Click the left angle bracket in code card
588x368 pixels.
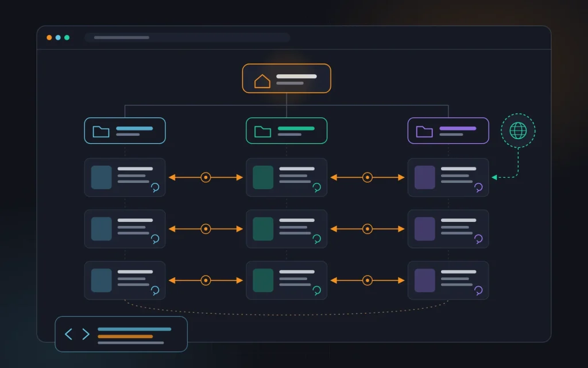point(68,334)
